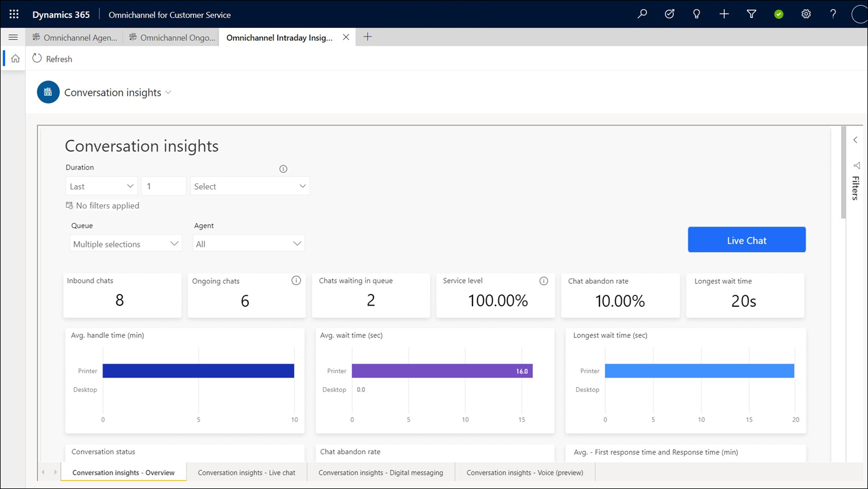Click the No filters applied icon

coord(69,205)
